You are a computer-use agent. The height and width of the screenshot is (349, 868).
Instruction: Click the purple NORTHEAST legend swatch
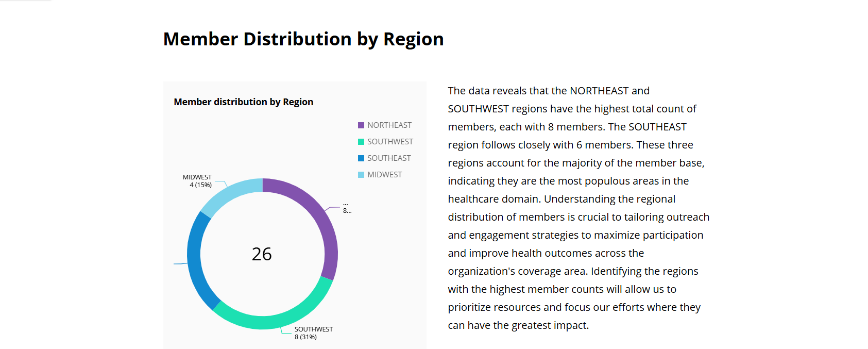click(x=361, y=125)
